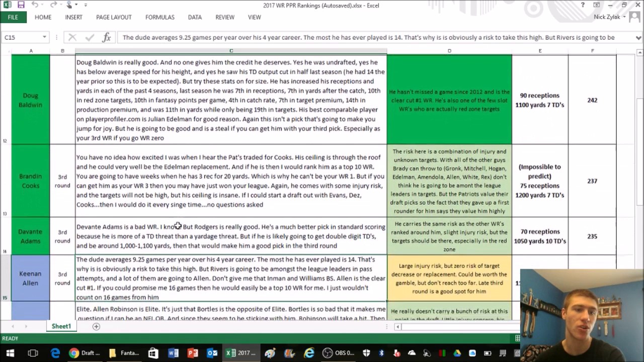Viewport: 644px width, 362px height.
Task: Select the Keenan Allen name cell
Action: pyautogui.click(x=31, y=278)
